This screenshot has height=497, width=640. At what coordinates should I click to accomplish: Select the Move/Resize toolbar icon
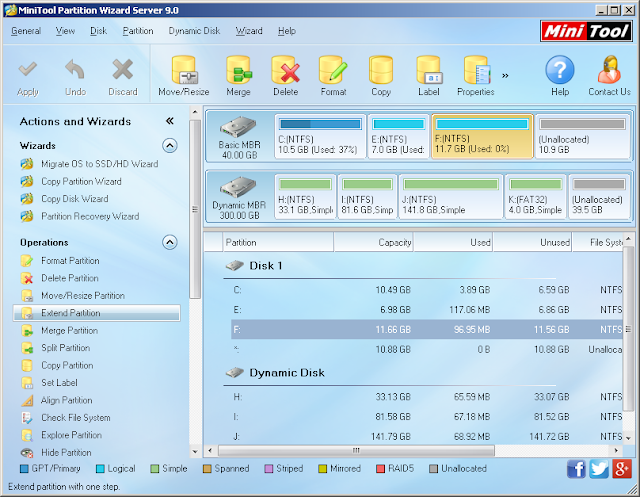tap(184, 70)
